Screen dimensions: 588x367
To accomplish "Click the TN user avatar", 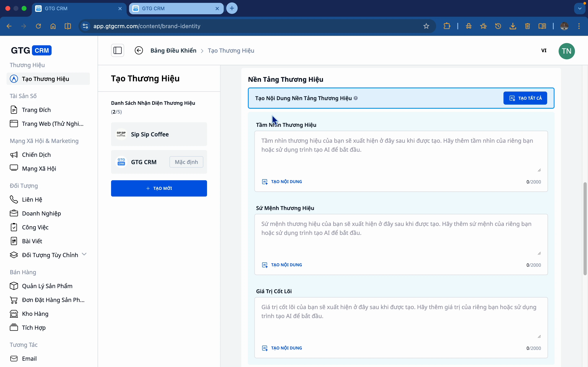I will tap(566, 51).
